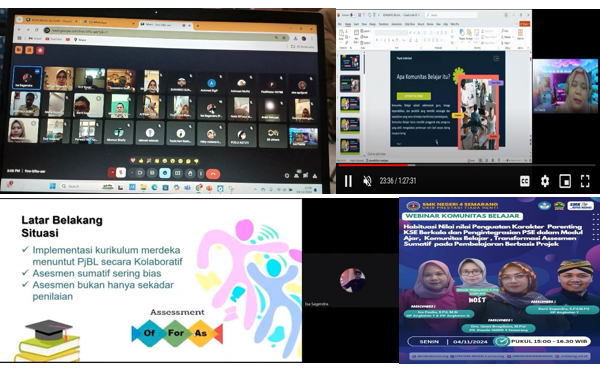Switch YouTube video to miniplayer
Screen dimensions: 600x370
point(565,181)
